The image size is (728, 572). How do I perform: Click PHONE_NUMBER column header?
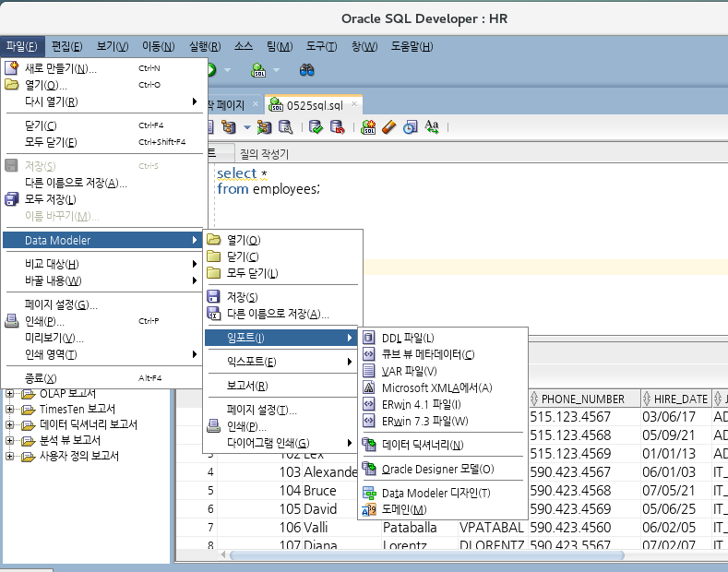point(584,399)
